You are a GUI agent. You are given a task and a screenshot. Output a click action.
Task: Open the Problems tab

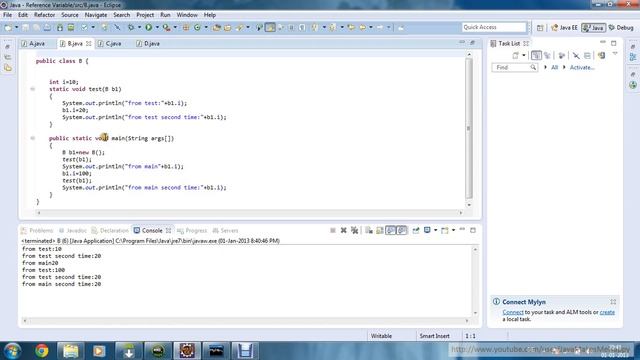(x=37, y=231)
